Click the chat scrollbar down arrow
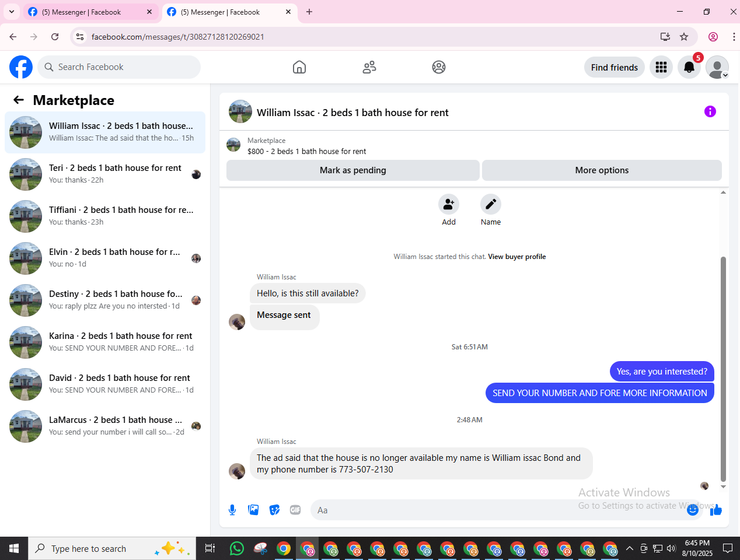The width and height of the screenshot is (740, 560). [723, 487]
